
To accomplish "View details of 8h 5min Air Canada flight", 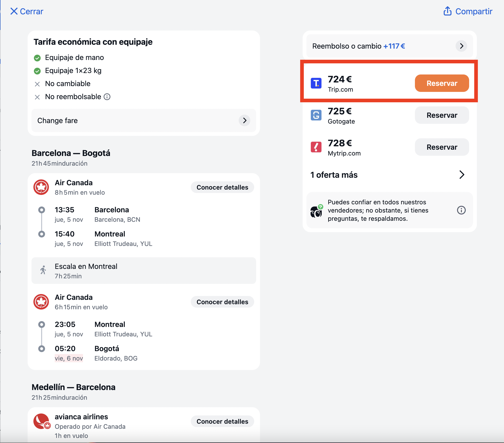I will [222, 187].
